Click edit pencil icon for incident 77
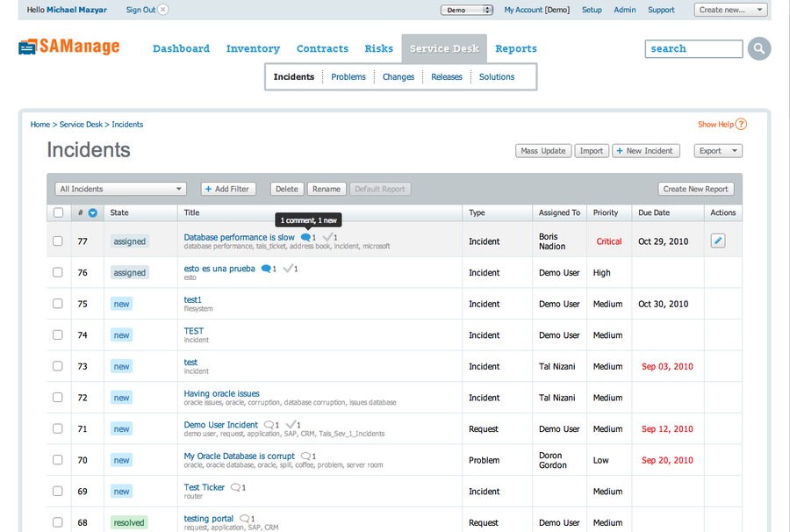Viewport: 790px width, 532px height. [718, 241]
